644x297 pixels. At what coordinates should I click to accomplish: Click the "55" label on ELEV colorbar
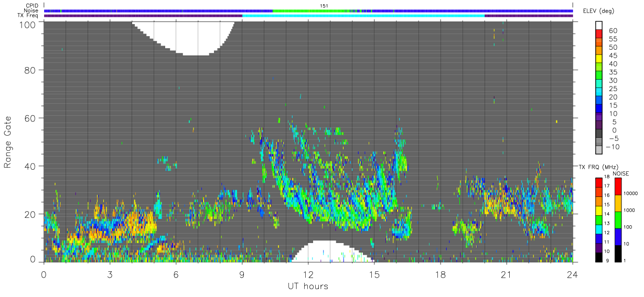coord(612,39)
